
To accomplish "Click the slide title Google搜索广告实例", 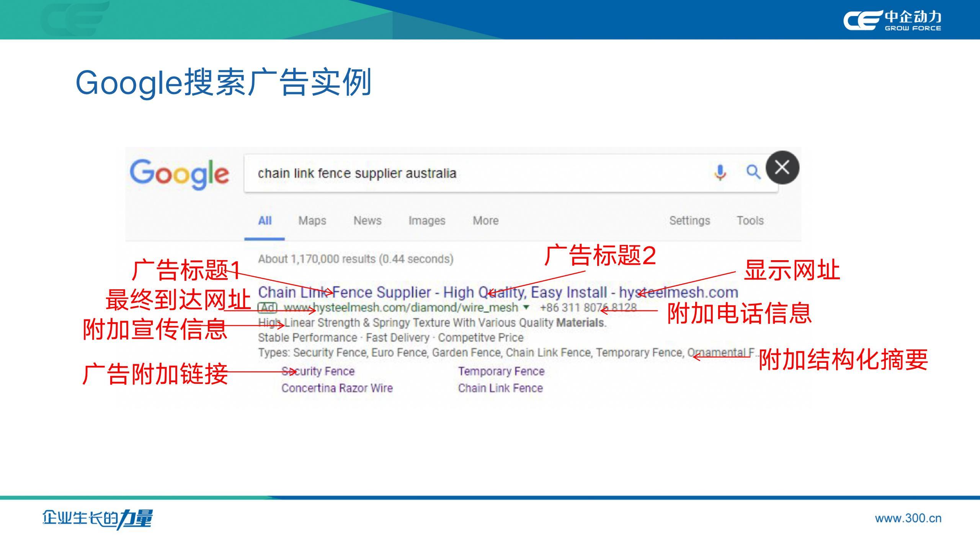I will 224,82.
